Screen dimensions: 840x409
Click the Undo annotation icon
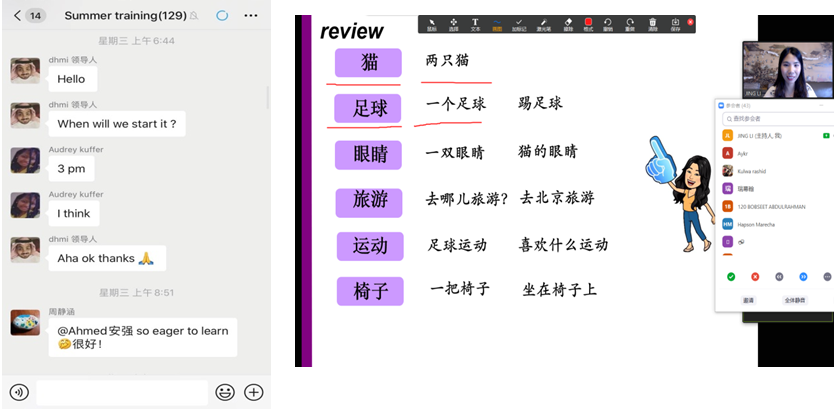click(610, 22)
